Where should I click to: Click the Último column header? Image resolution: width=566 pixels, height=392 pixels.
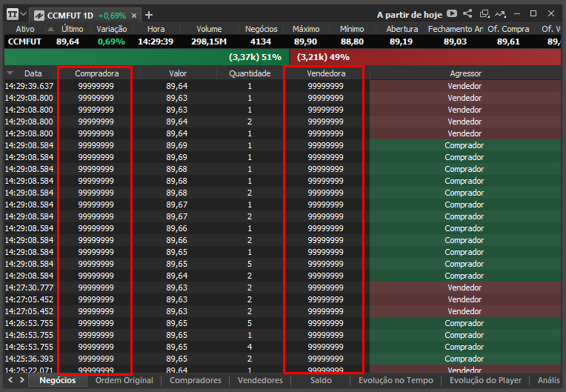point(72,29)
